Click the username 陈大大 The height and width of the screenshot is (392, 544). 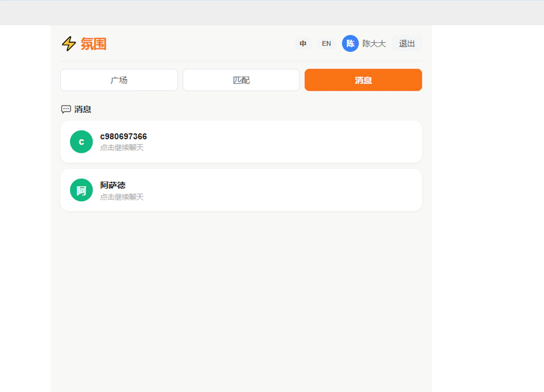[374, 44]
